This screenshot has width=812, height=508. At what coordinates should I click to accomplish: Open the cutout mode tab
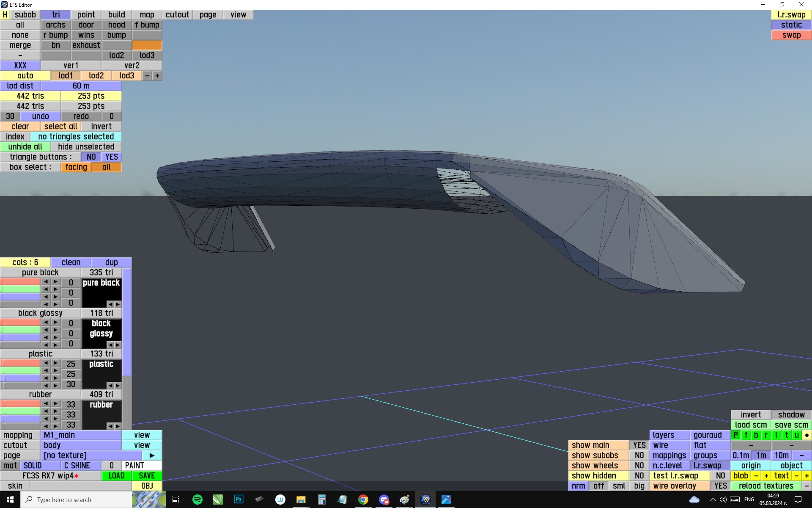(177, 15)
